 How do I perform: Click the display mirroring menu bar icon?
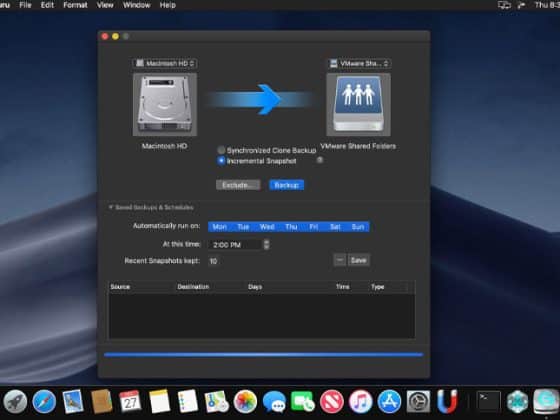(504, 5)
